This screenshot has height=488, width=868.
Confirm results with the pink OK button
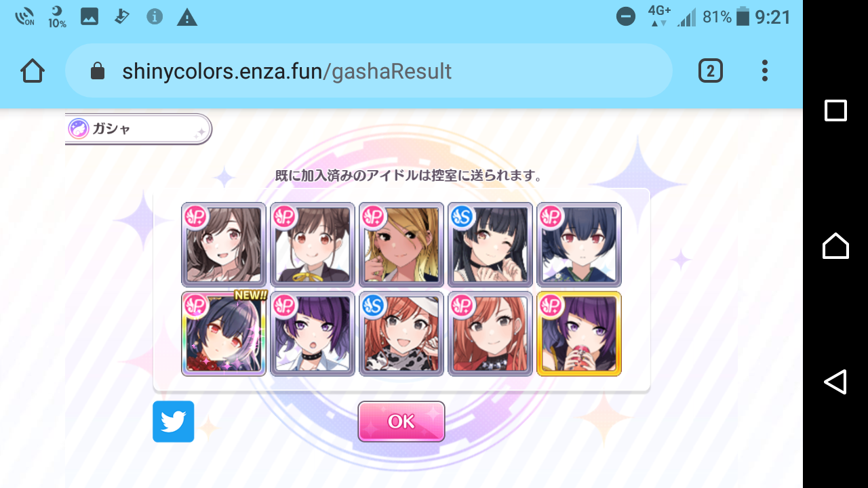401,422
